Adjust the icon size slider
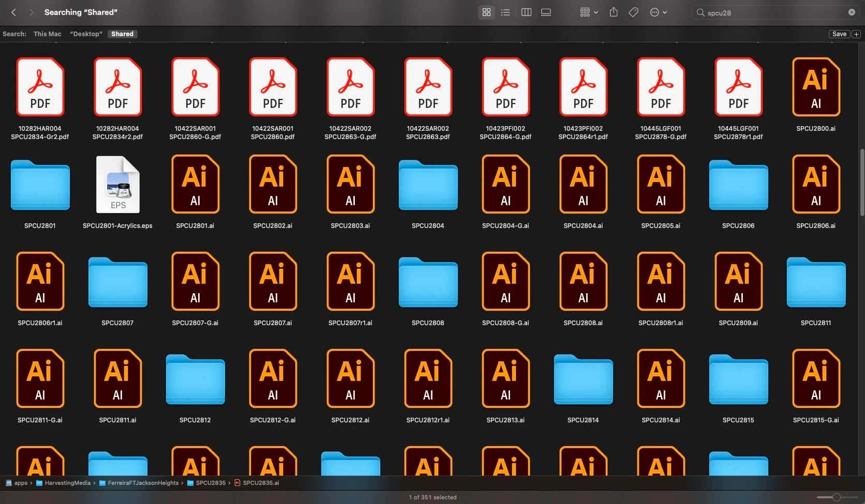This screenshot has width=865, height=504. pos(836,497)
